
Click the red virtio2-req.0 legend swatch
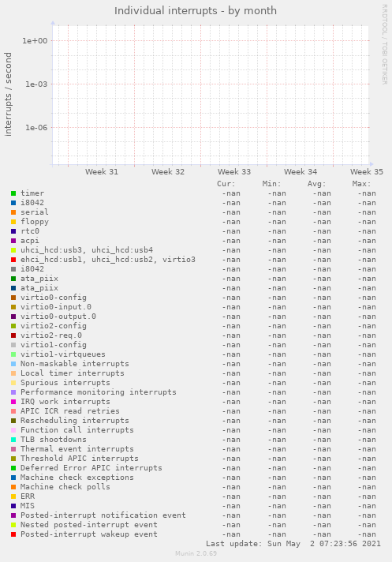pyautogui.click(x=13, y=335)
